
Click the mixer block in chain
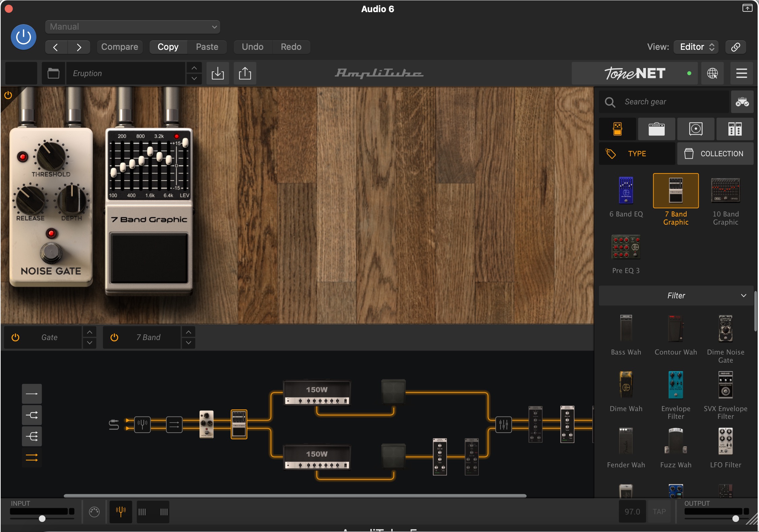click(504, 425)
